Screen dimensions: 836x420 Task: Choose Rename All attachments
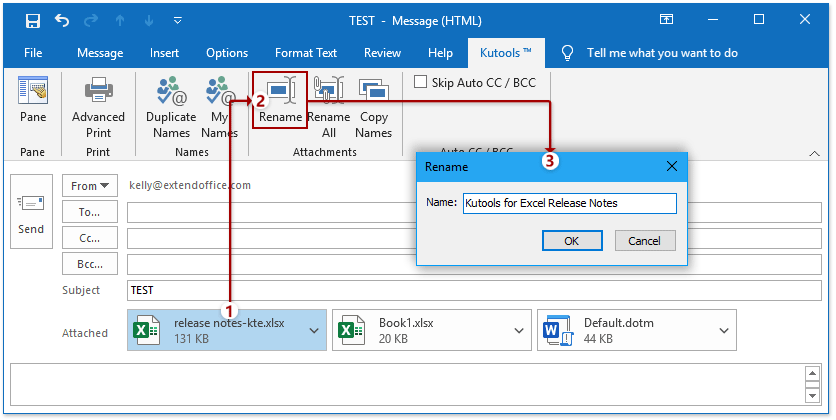328,108
